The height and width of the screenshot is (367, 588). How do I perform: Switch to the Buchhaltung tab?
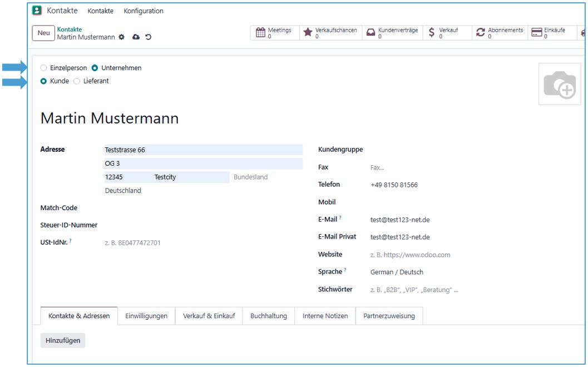click(x=269, y=316)
